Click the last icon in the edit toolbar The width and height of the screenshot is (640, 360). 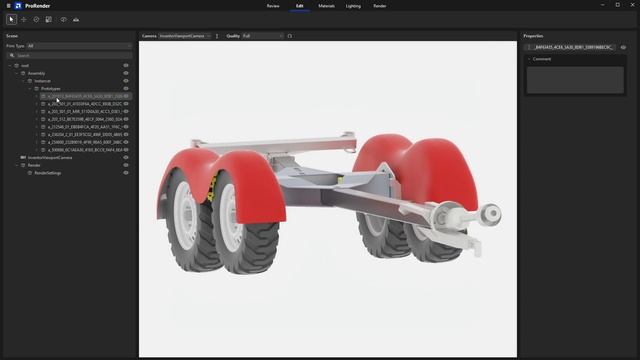pyautogui.click(x=76, y=20)
